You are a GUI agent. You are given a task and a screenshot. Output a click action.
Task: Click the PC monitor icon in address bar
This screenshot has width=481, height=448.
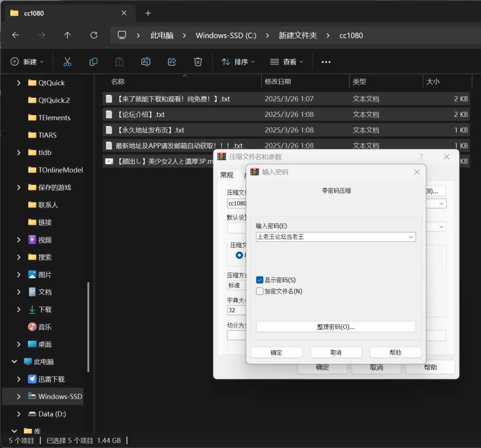[x=122, y=35]
